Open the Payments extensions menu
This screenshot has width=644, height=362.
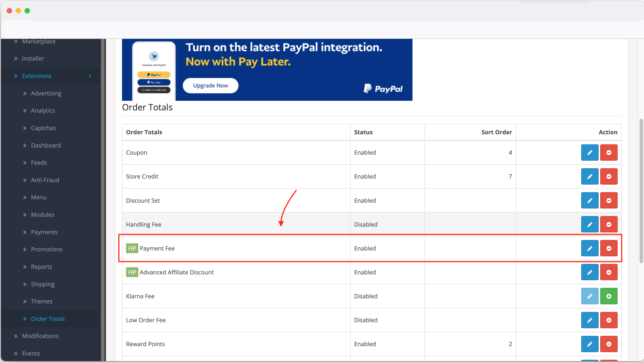point(44,232)
